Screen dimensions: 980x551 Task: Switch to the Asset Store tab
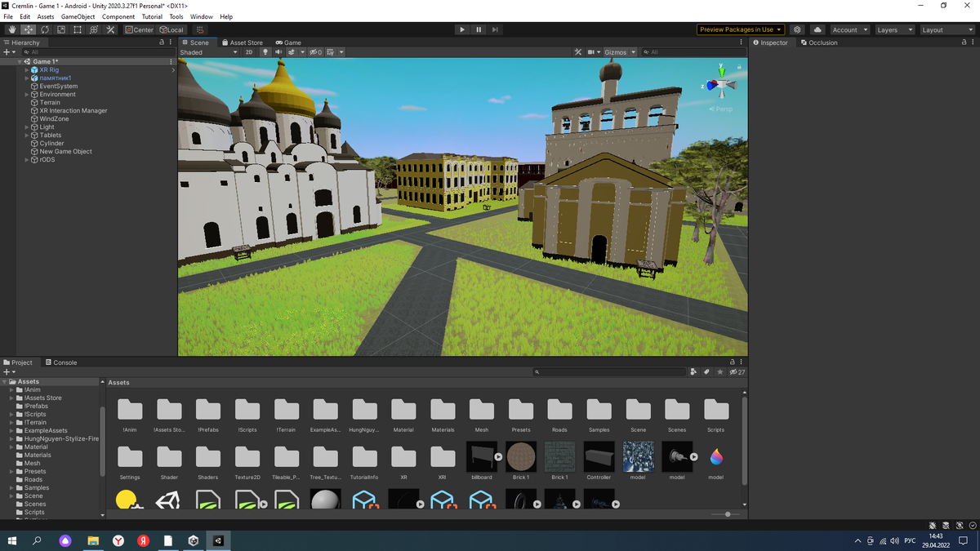pyautogui.click(x=242, y=42)
